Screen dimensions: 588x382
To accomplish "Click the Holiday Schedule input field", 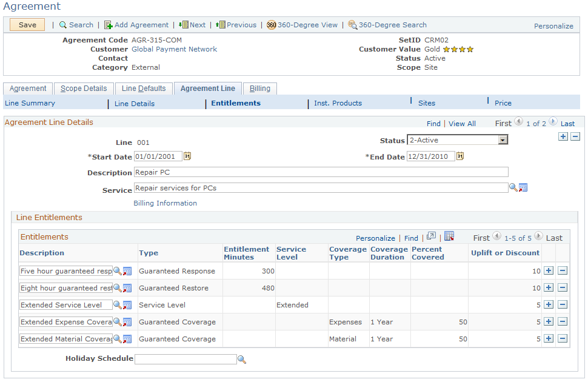I will pos(185,360).
